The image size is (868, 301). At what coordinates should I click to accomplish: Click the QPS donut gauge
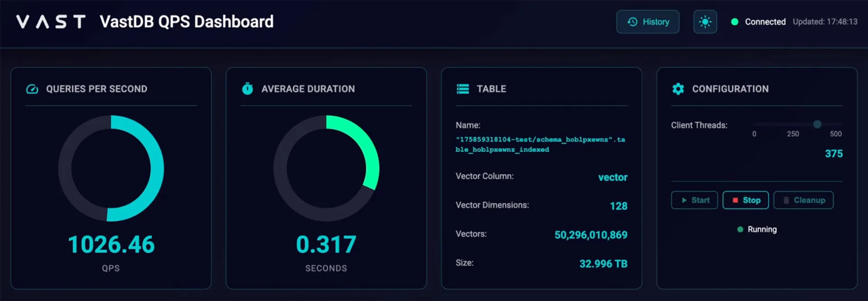pos(111,168)
